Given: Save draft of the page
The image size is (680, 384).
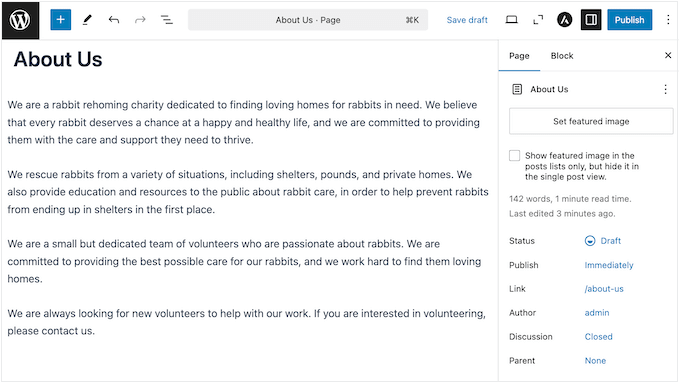Looking at the screenshot, I should click(x=467, y=20).
